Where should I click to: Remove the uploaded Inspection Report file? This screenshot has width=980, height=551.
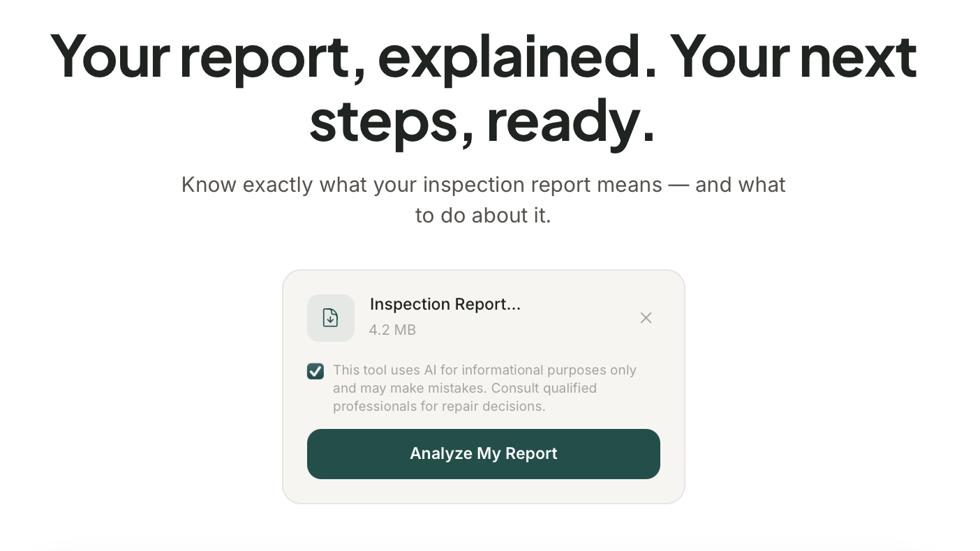646,318
